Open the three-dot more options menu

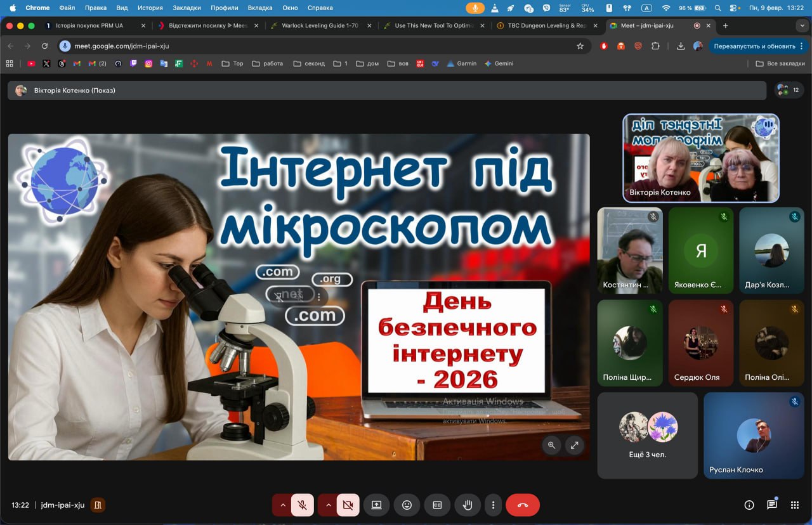click(494, 505)
